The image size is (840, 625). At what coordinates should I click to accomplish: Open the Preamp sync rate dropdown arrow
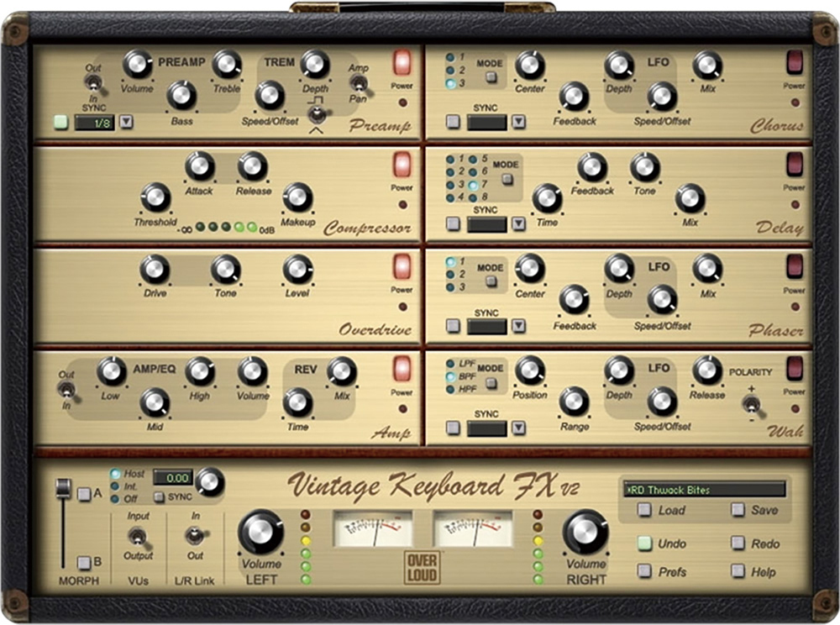126,122
